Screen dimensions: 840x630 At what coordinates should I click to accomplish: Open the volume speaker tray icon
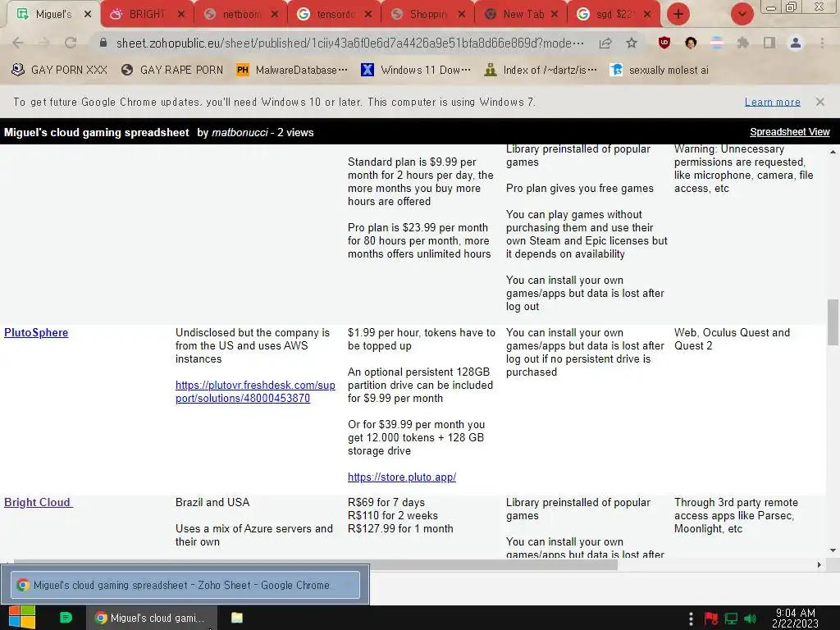point(751,619)
